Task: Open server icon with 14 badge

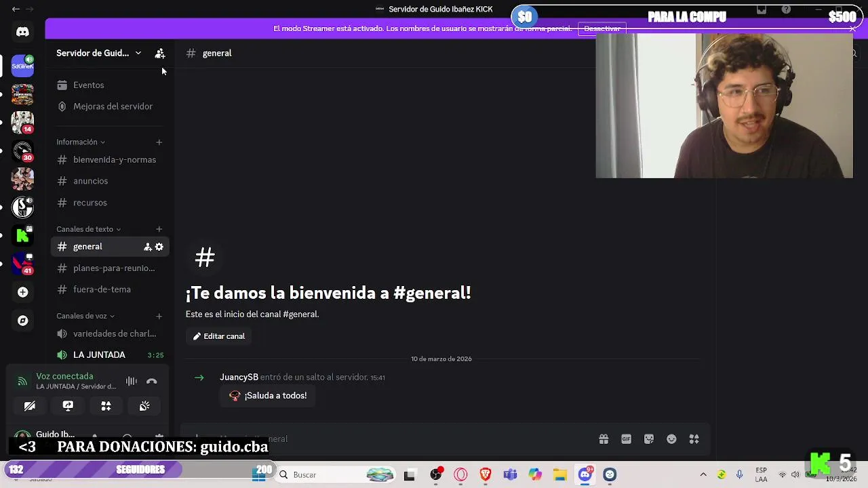Action: click(22, 122)
